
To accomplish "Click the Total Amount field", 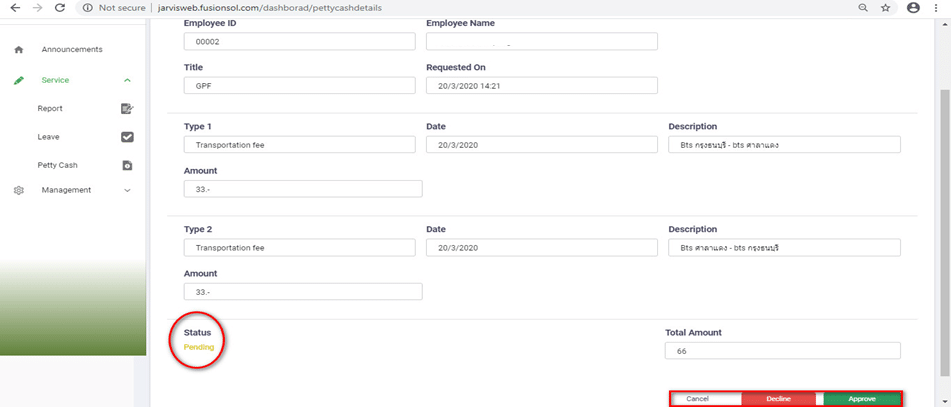I will point(782,351).
